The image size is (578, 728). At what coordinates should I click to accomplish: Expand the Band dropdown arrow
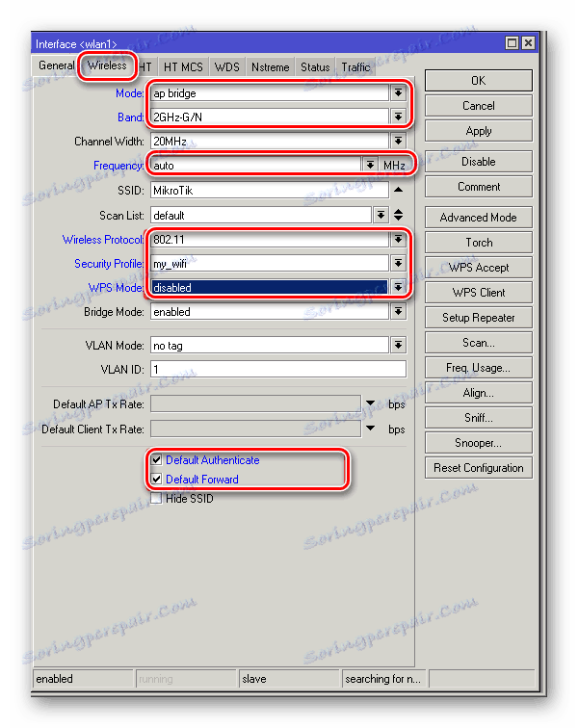pyautogui.click(x=398, y=117)
